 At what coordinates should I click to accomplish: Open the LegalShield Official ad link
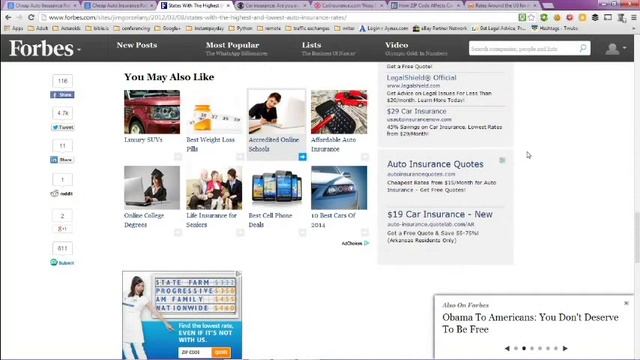pyautogui.click(x=422, y=78)
